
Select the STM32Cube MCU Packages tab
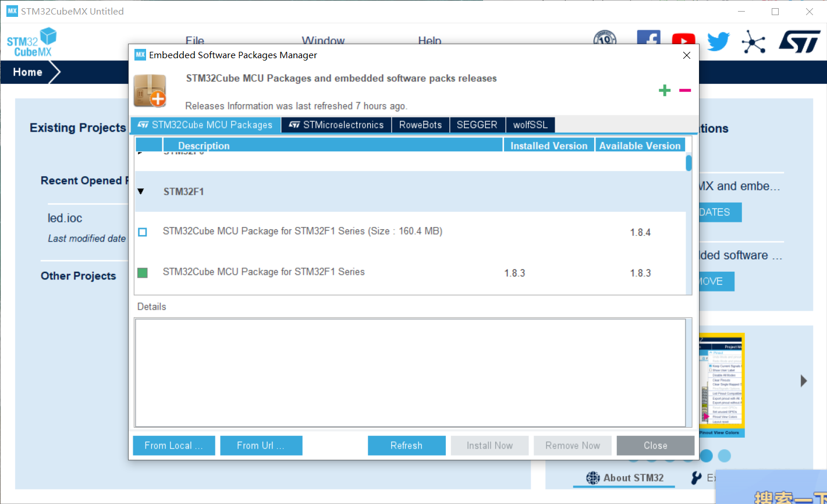(x=205, y=125)
